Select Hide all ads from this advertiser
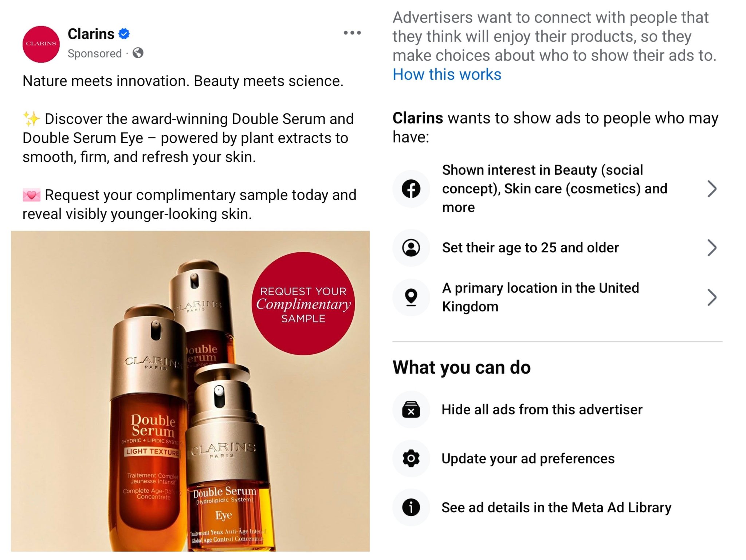Image resolution: width=746 pixels, height=560 pixels. [542, 410]
